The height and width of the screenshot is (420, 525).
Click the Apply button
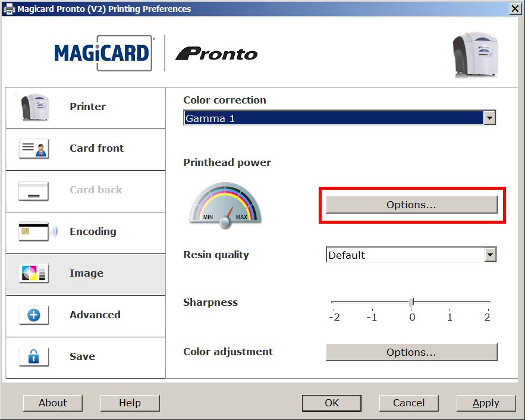(x=486, y=403)
